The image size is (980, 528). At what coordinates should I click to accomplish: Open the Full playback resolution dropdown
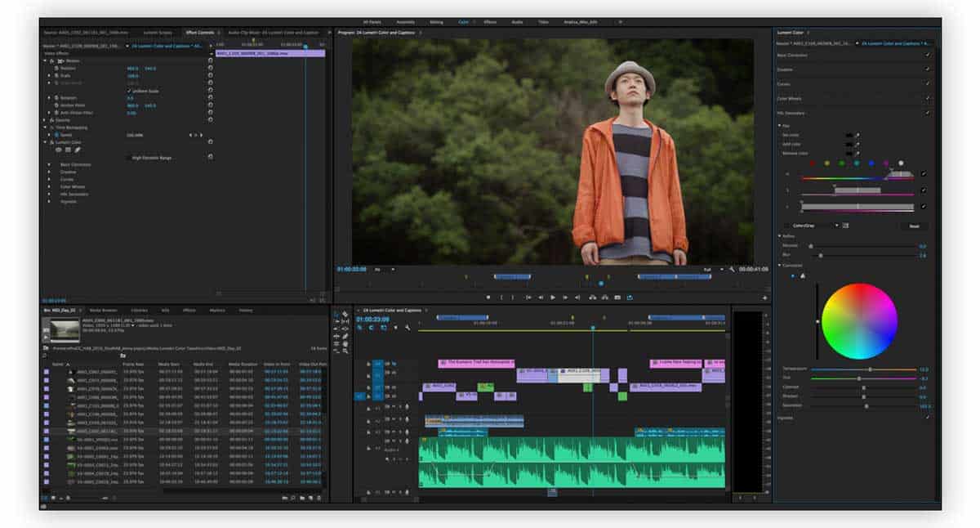(712, 269)
